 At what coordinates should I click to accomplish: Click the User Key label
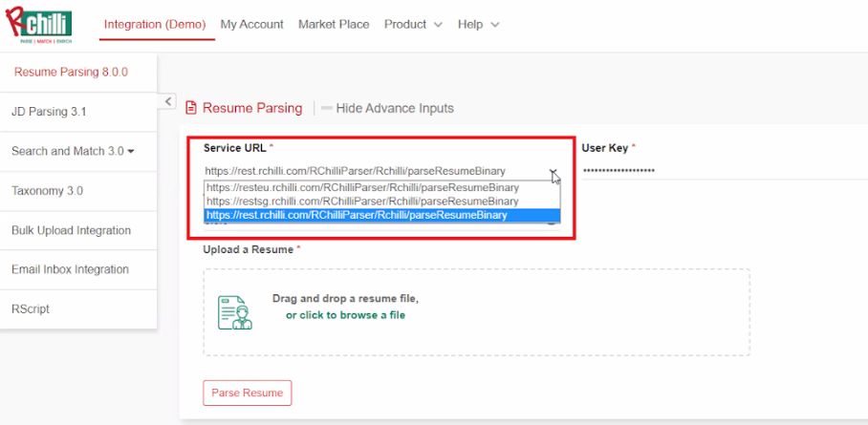point(604,148)
